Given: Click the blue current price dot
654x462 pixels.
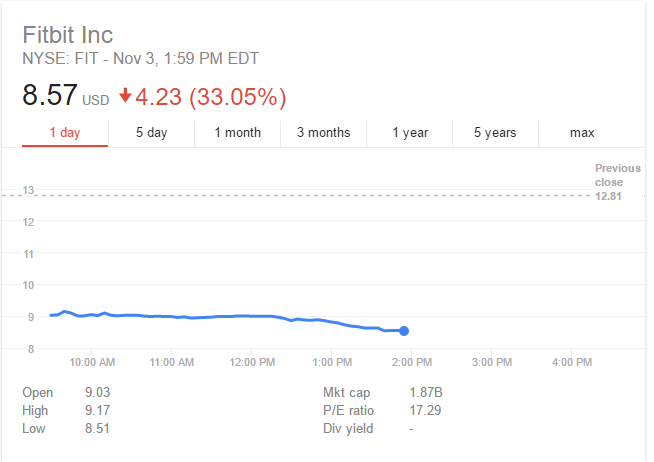Looking at the screenshot, I should click(404, 331).
